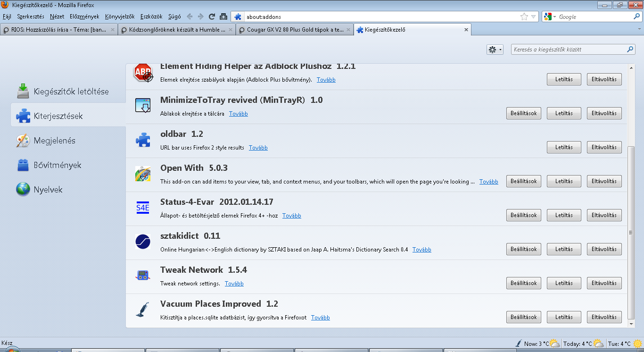Click the MinimizeToTray revived icon
This screenshot has width=644, height=352.
click(143, 106)
